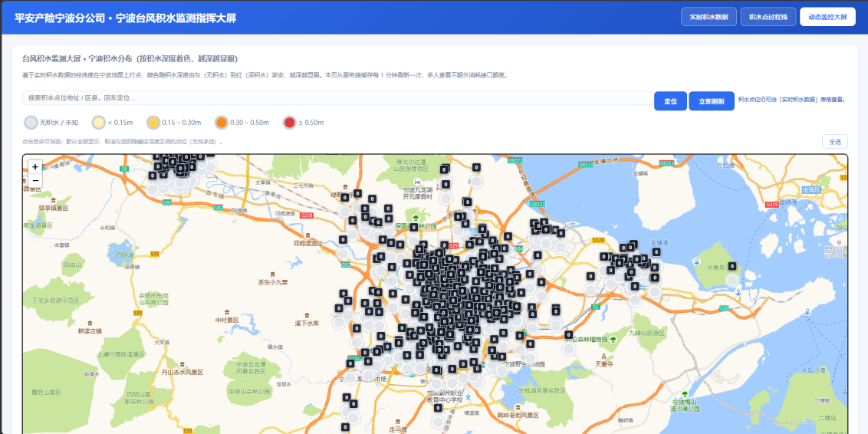Click the 立即刷新 refresh button
This screenshot has width=868, height=434.
(x=712, y=101)
